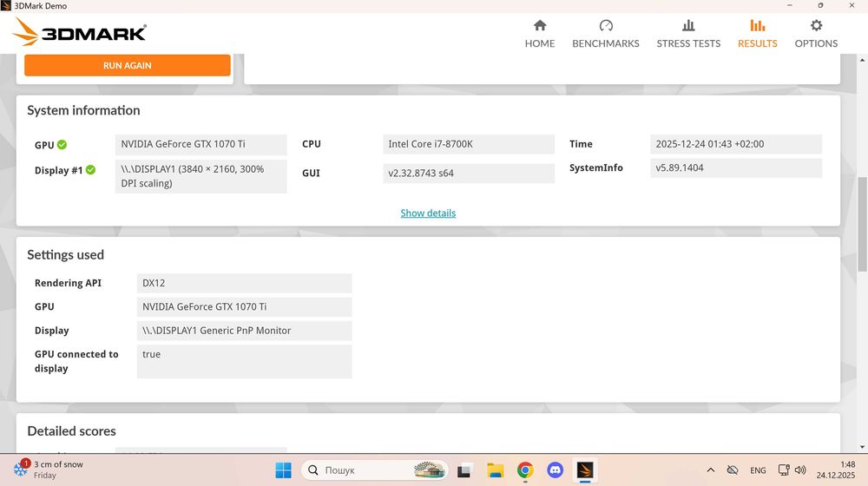Click the Settings used heading

click(x=65, y=254)
